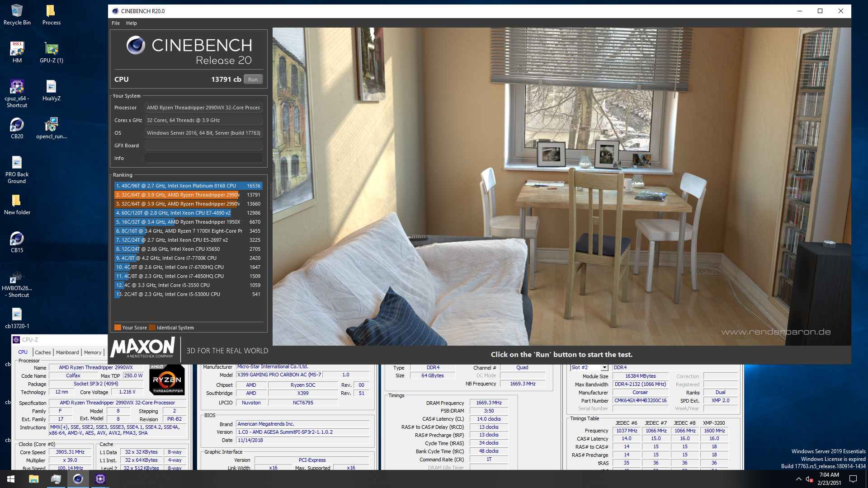Launch the GPU-Z (1) desktop icon
Viewport: 868px width, 488px height.
click(x=51, y=52)
